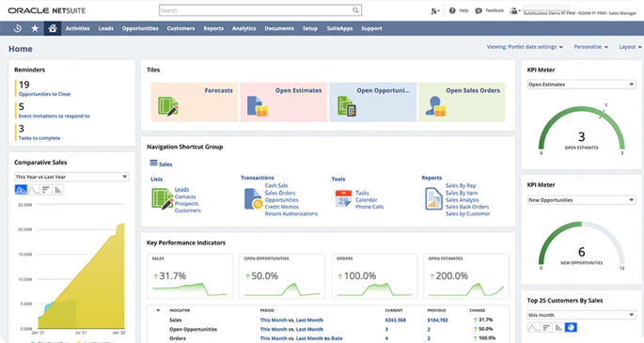Click the Open Sales Orders tile icon
Image resolution: width=644 pixels, height=343 pixels.
point(436,106)
